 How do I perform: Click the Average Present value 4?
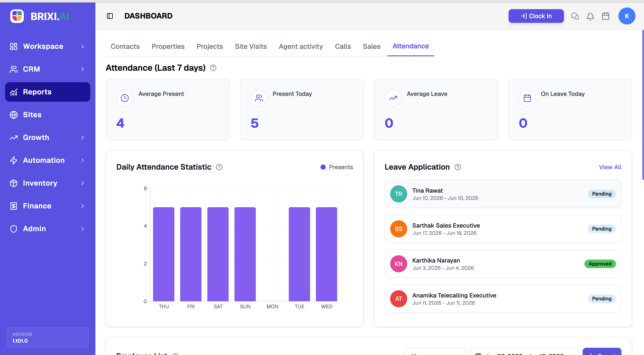coord(120,123)
